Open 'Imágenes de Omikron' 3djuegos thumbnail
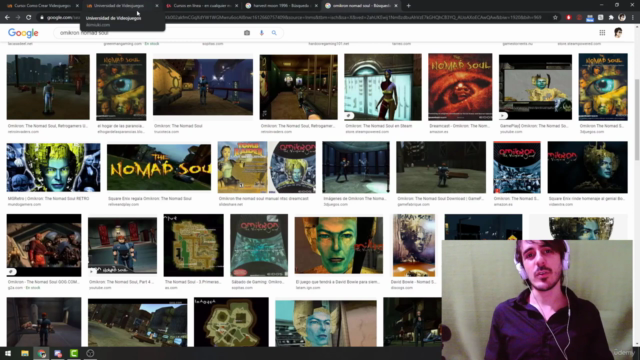Image resolution: width=640 pixels, height=360 pixels. pyautogui.click(x=356, y=167)
